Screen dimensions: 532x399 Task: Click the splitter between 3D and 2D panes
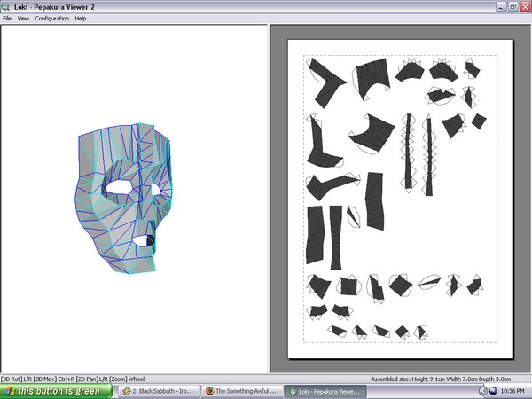(x=268, y=195)
